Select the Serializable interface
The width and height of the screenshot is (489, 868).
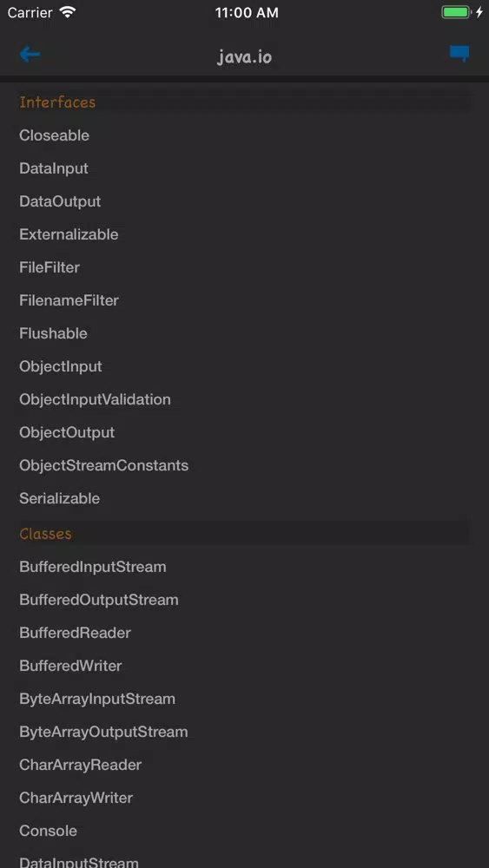click(59, 498)
